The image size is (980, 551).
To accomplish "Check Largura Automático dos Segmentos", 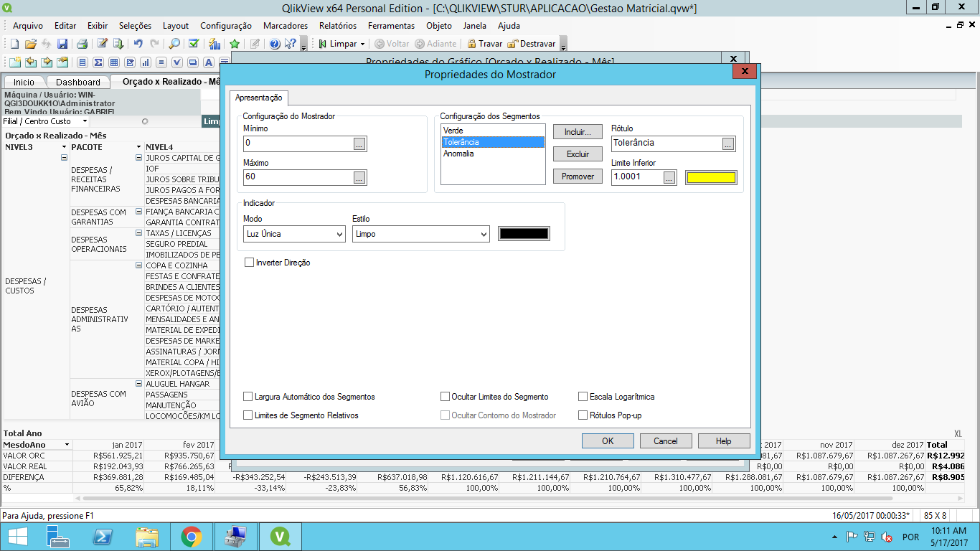I will point(248,396).
